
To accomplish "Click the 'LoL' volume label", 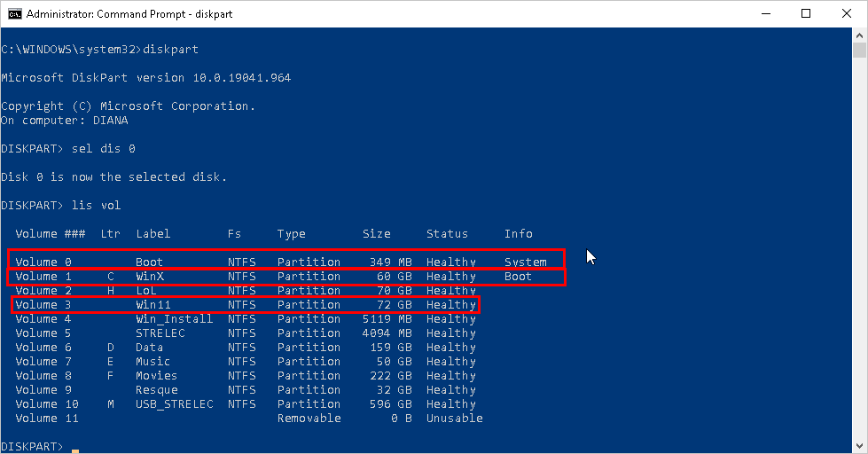I will (146, 291).
